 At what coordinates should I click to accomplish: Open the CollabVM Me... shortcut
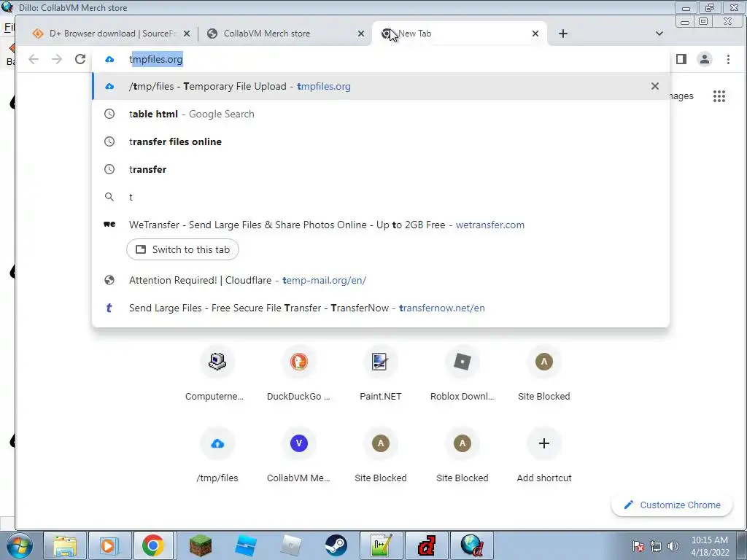pos(298,455)
